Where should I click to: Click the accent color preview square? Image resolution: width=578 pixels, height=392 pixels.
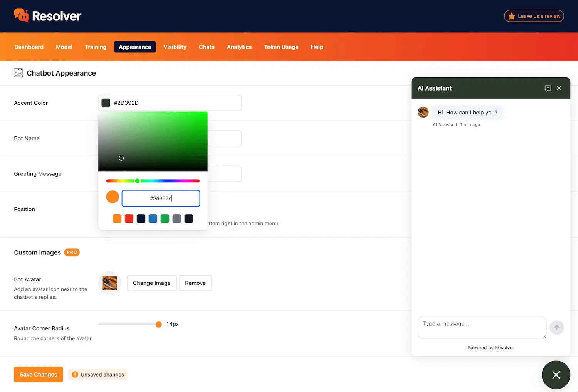coord(106,103)
